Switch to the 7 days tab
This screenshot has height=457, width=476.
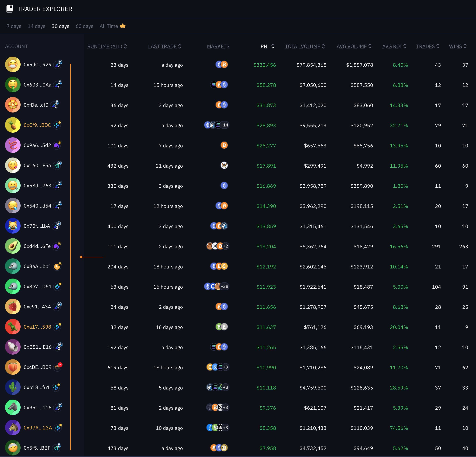pyautogui.click(x=14, y=26)
